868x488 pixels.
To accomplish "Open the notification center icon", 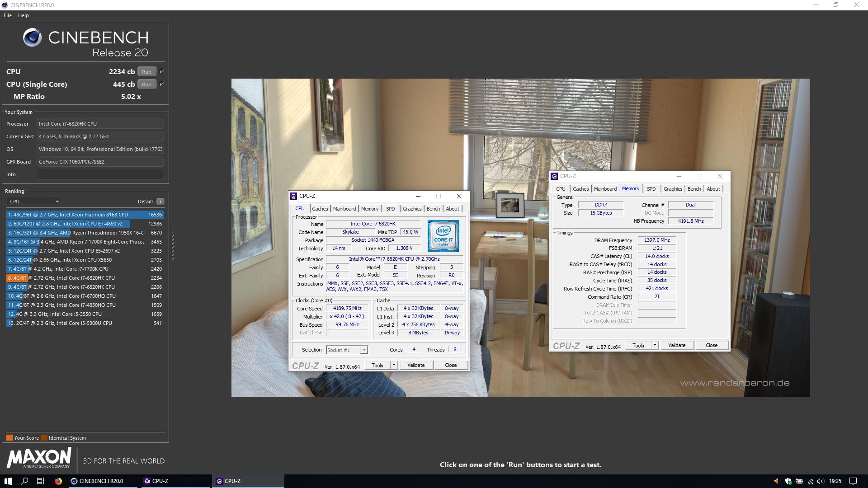I will tap(853, 481).
